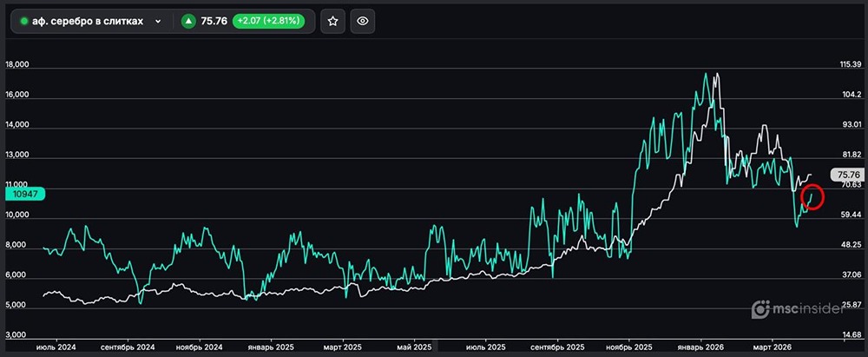The image size is (868, 357).
Task: Click the green up-arrow price indicator
Action: point(188,22)
